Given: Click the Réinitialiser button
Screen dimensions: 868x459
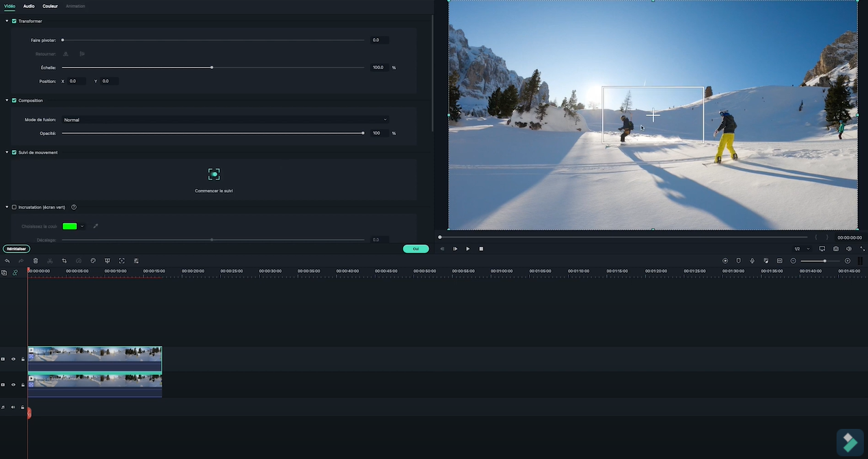Looking at the screenshot, I should [15, 249].
